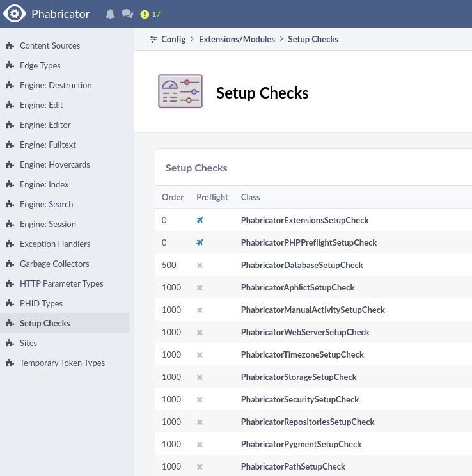The height and width of the screenshot is (476, 472).
Task: Select the PhabricatorSecuritySetupCheck class row
Action: 300,400
